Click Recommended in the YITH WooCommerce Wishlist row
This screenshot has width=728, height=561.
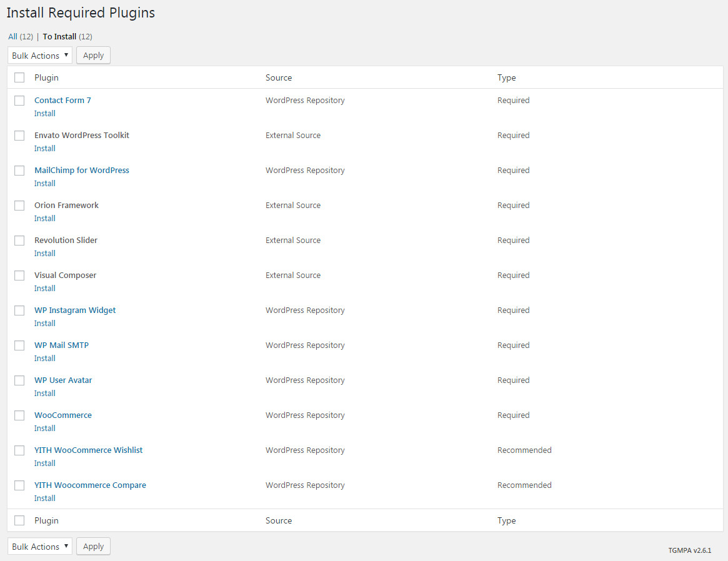pyautogui.click(x=524, y=450)
